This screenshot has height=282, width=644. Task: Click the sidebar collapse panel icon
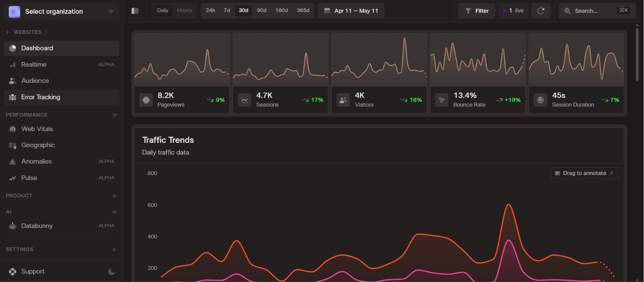click(x=135, y=11)
